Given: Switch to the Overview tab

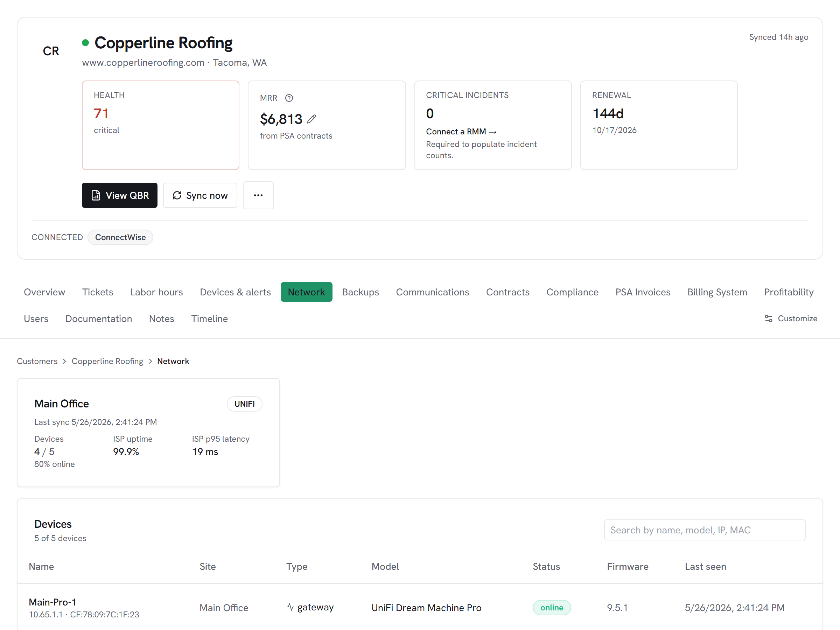Looking at the screenshot, I should pyautogui.click(x=44, y=292).
